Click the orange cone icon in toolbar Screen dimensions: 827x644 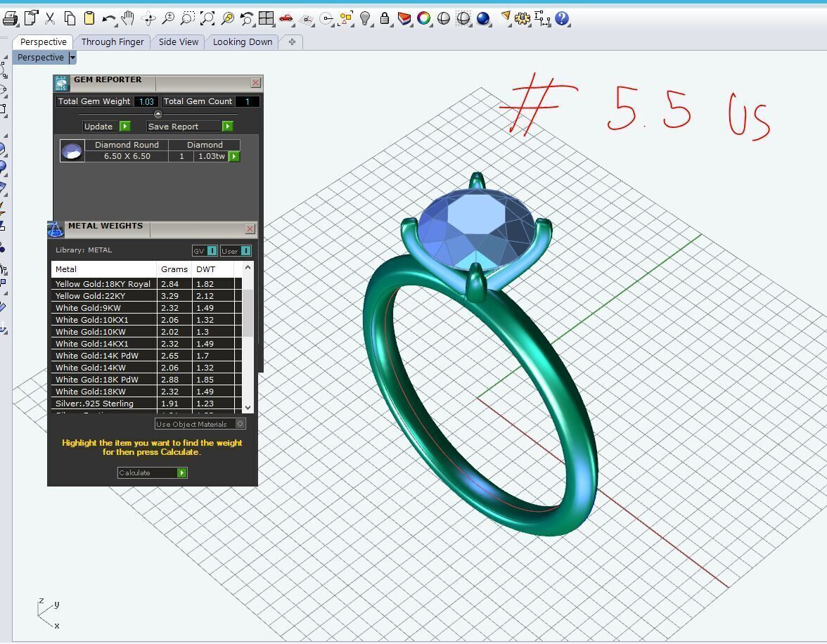tap(506, 18)
